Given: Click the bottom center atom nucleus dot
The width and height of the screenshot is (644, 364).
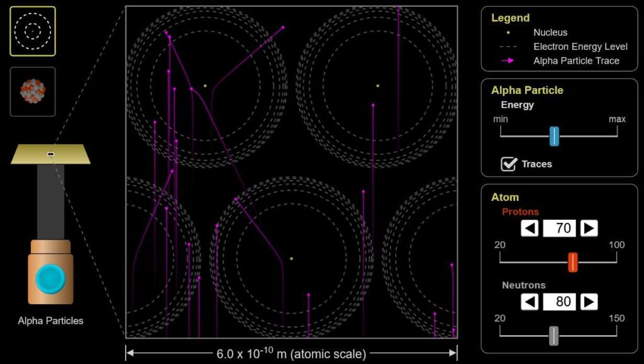Looking at the screenshot, I should pyautogui.click(x=292, y=259).
